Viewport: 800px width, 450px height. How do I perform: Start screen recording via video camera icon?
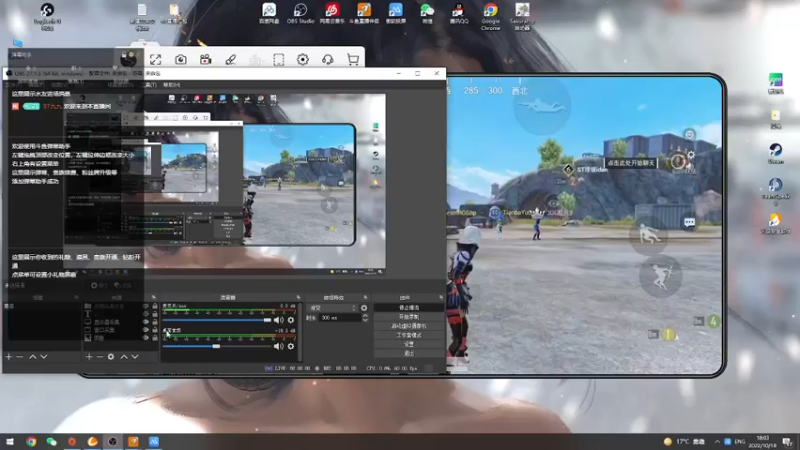[x=206, y=60]
